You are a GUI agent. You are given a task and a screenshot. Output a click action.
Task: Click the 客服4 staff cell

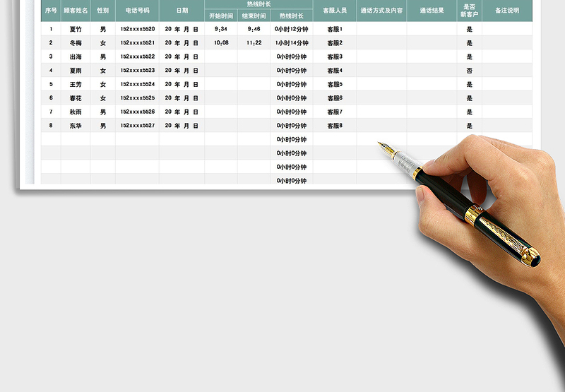pos(334,70)
